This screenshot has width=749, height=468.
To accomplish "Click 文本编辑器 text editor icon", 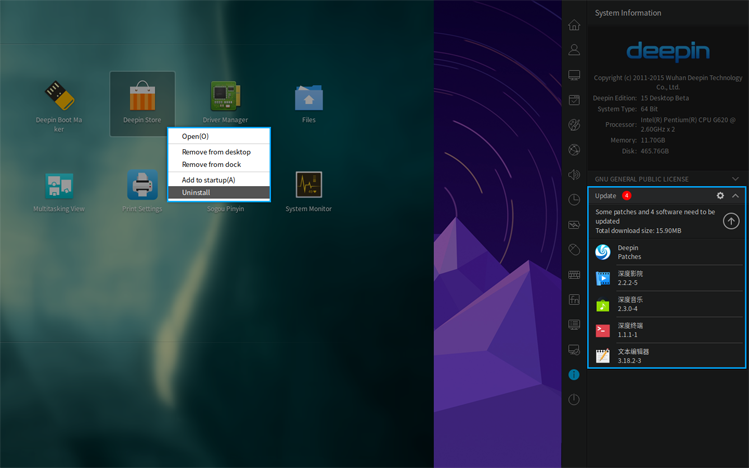I will click(603, 356).
